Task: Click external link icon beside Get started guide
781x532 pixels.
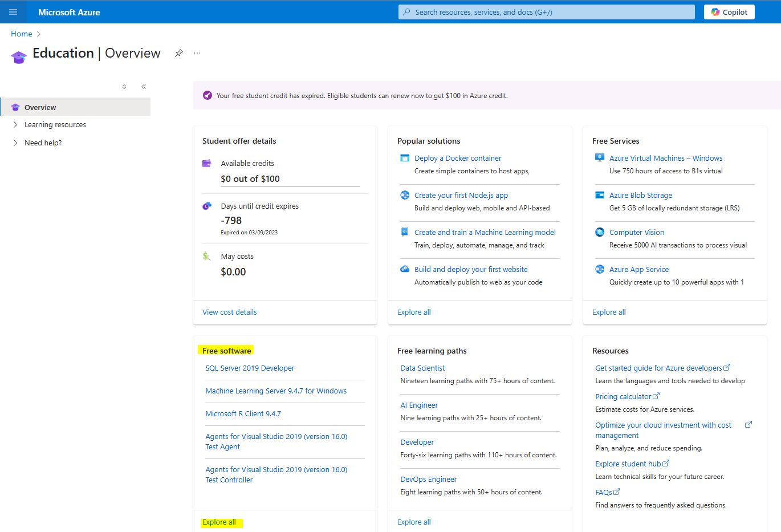Action: tap(727, 368)
